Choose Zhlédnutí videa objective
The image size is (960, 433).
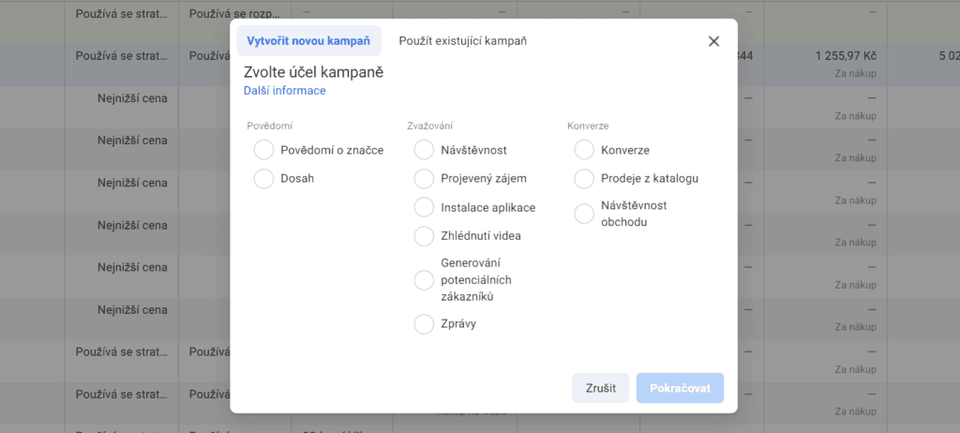[x=424, y=236]
